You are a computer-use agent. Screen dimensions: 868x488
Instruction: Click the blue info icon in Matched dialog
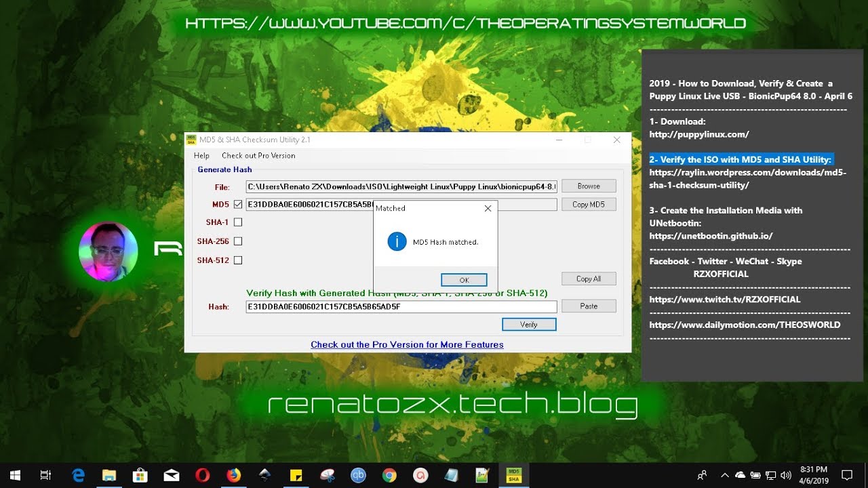[397, 241]
